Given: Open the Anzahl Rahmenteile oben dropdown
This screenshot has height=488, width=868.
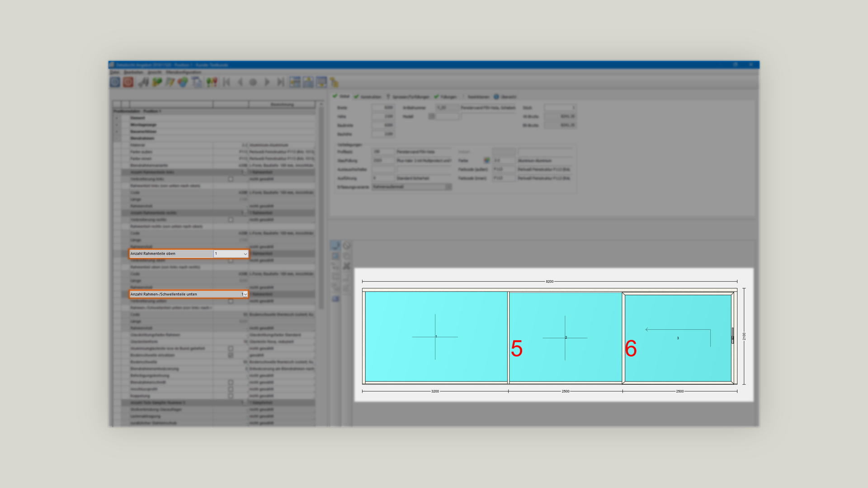Looking at the screenshot, I should [231, 253].
